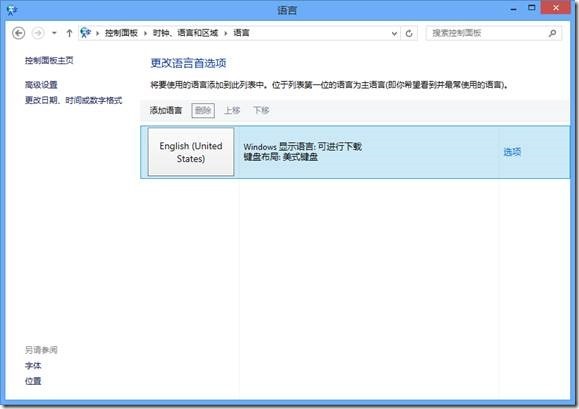Click the control panel icon in address bar

click(86, 33)
